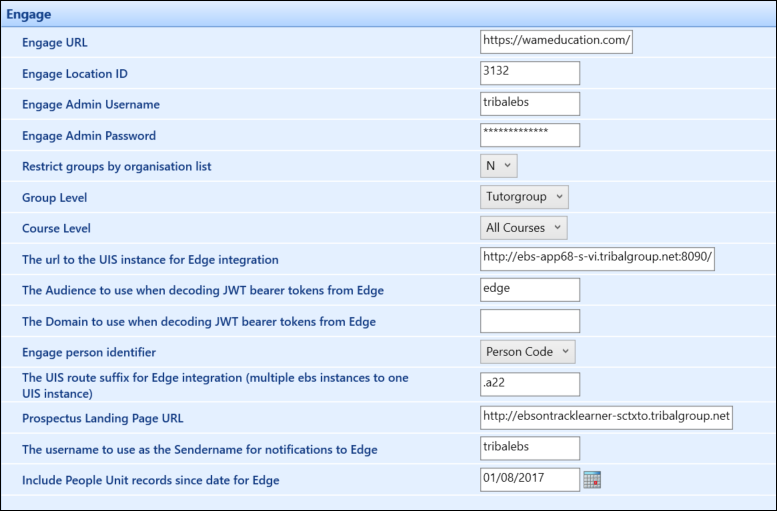This screenshot has width=777, height=511.
Task: Click 'Restrict groups by organisation list' label
Action: coord(116,167)
